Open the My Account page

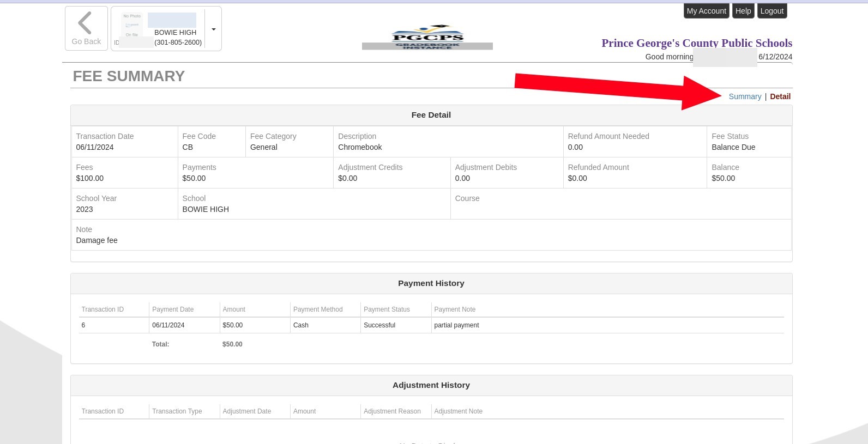coord(706,11)
